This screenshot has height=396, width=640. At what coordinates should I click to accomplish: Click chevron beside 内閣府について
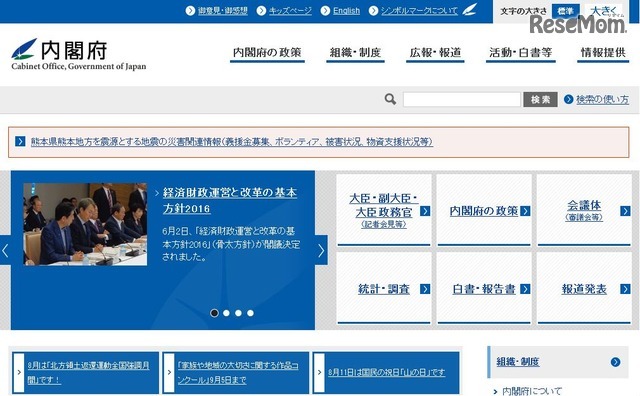[496, 392]
